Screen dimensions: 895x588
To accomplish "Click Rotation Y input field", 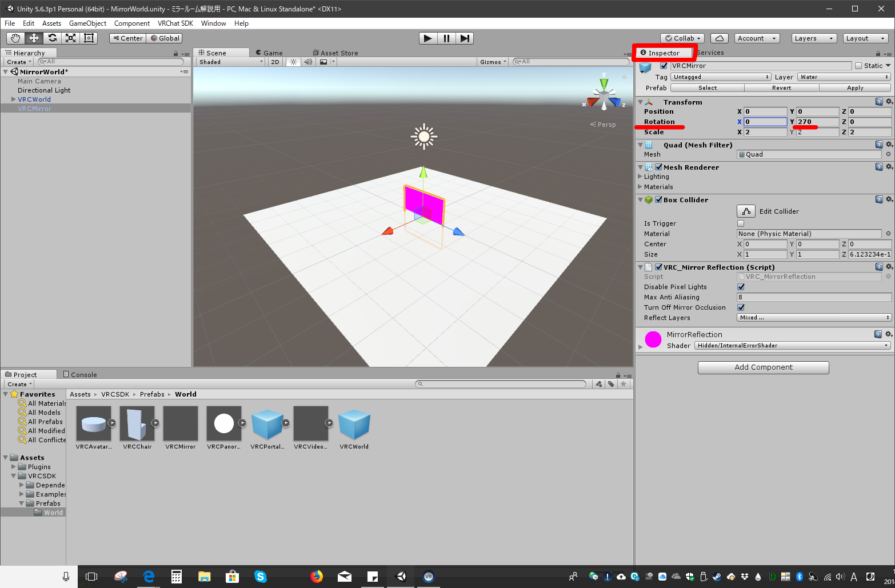I will point(817,122).
